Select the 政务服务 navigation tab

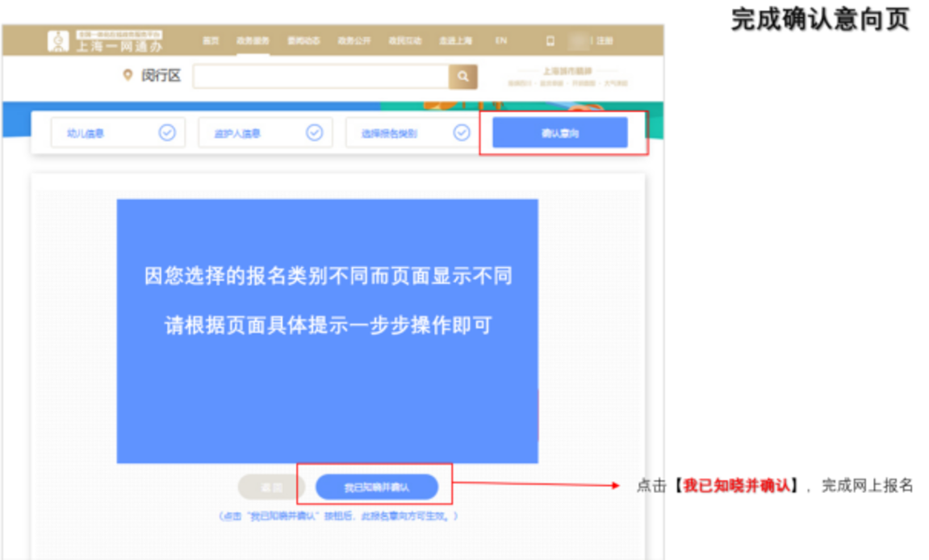(252, 39)
